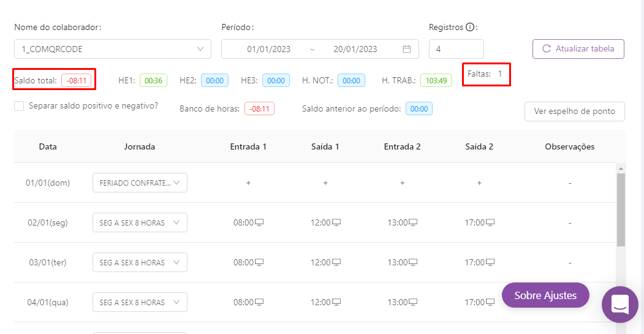Viewport: 644px width, 334px height.
Task: Click the start date 01/01/2023 field
Action: pos(268,49)
